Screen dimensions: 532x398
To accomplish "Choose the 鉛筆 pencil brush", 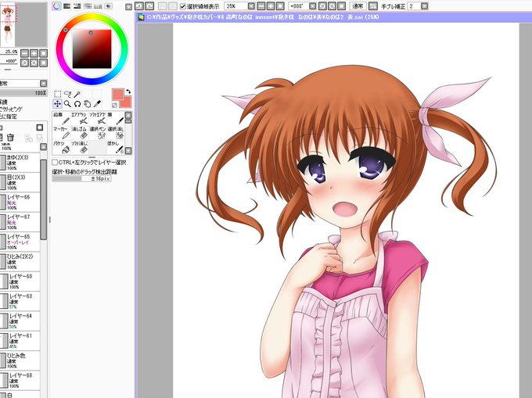I will (x=61, y=119).
